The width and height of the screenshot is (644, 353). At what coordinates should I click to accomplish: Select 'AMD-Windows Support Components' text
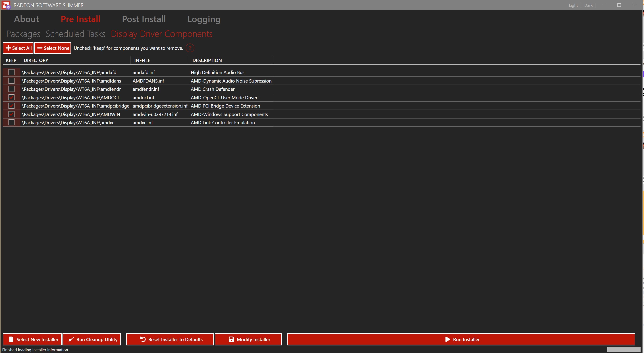229,114
